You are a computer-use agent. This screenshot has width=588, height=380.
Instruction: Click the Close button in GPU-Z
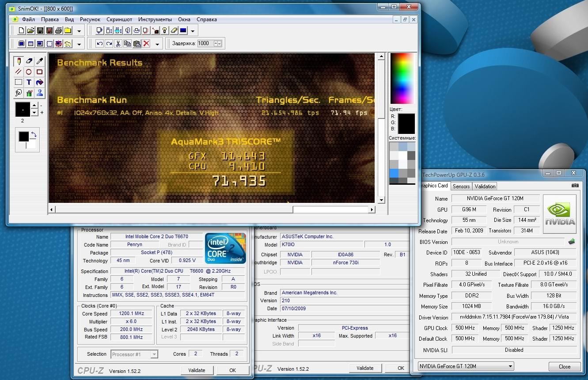coord(565,366)
